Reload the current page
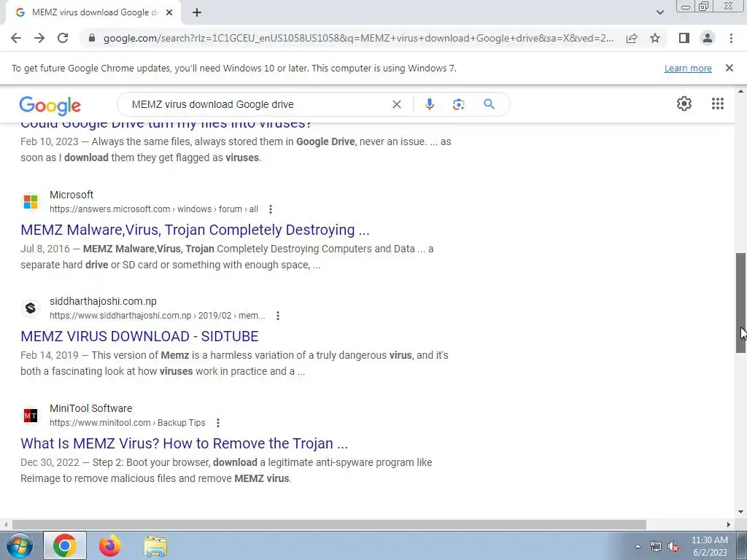This screenshot has height=560, width=747. [x=63, y=38]
